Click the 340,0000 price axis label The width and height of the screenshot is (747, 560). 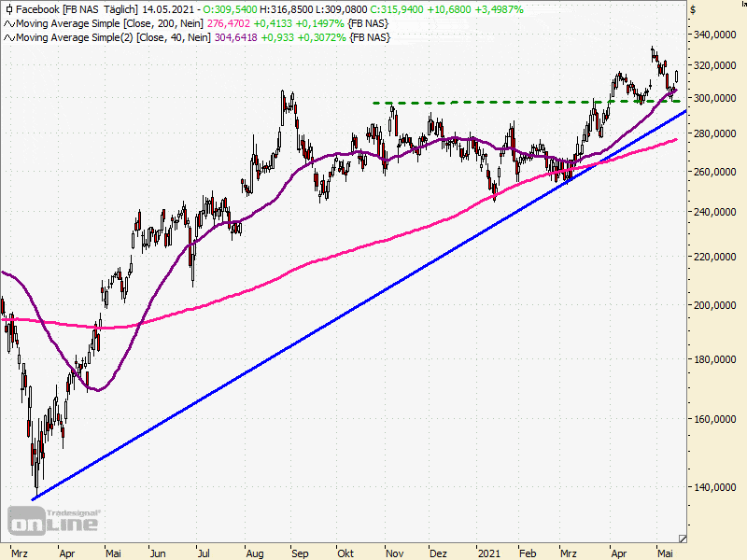coord(715,35)
